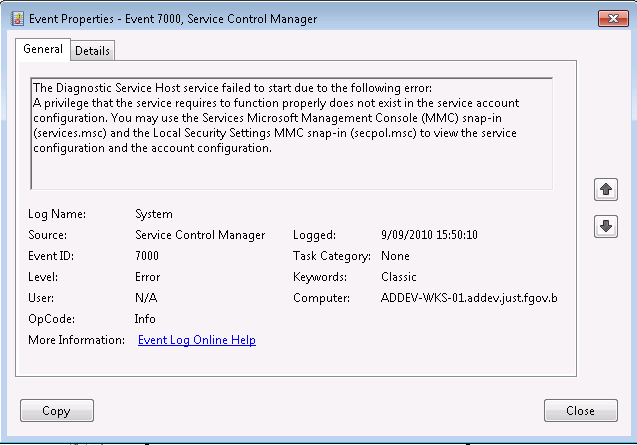This screenshot has height=445, width=637.
Task: Click the Level value "Error"
Action: [149, 277]
